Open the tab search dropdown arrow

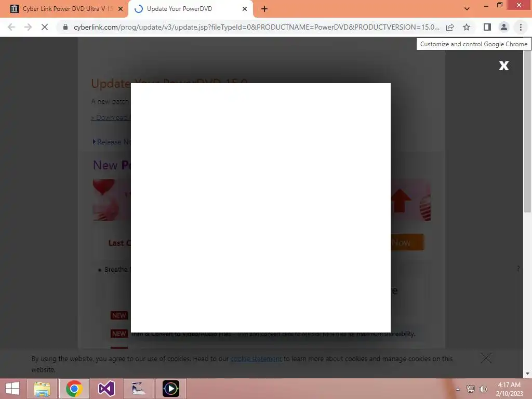467,9
